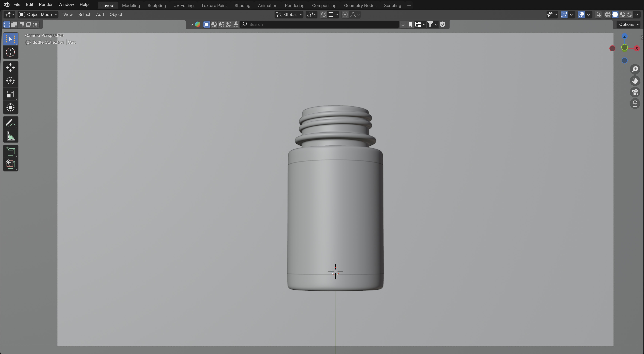
Task: Toggle the Show Overlays button
Action: [x=581, y=14]
